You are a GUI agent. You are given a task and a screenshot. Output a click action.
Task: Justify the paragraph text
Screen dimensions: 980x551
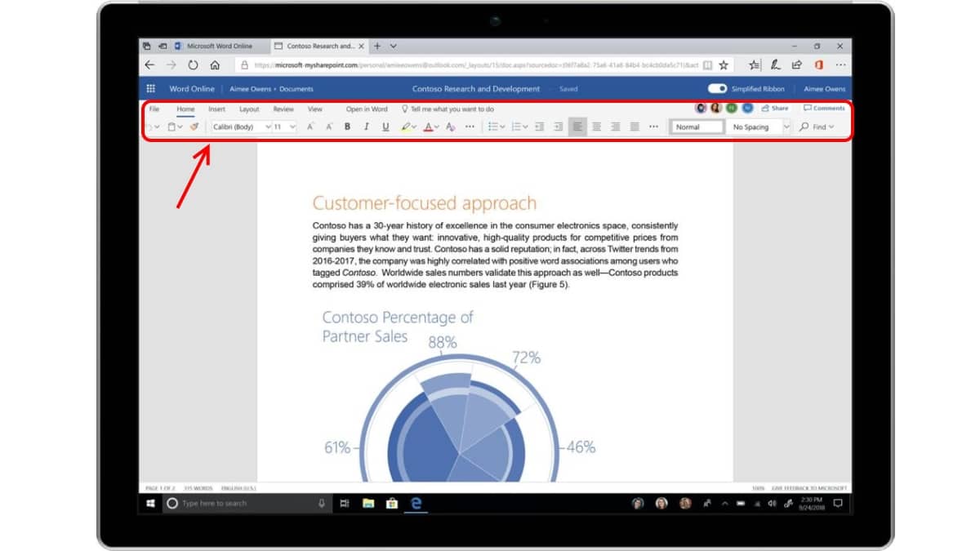click(635, 127)
